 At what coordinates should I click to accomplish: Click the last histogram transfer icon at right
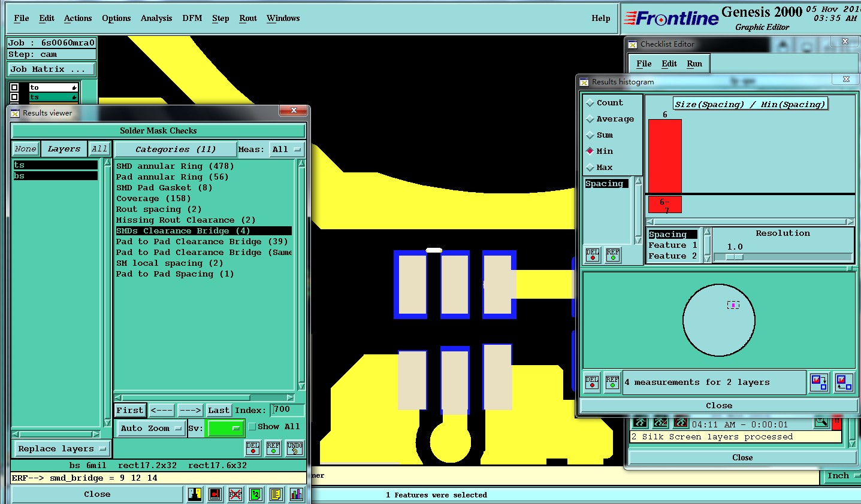[x=844, y=382]
